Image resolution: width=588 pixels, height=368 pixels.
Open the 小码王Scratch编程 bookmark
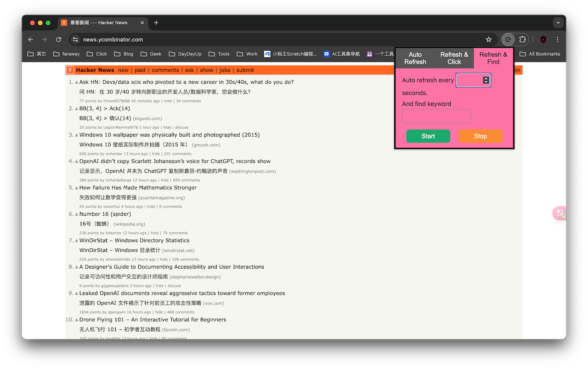tap(290, 54)
